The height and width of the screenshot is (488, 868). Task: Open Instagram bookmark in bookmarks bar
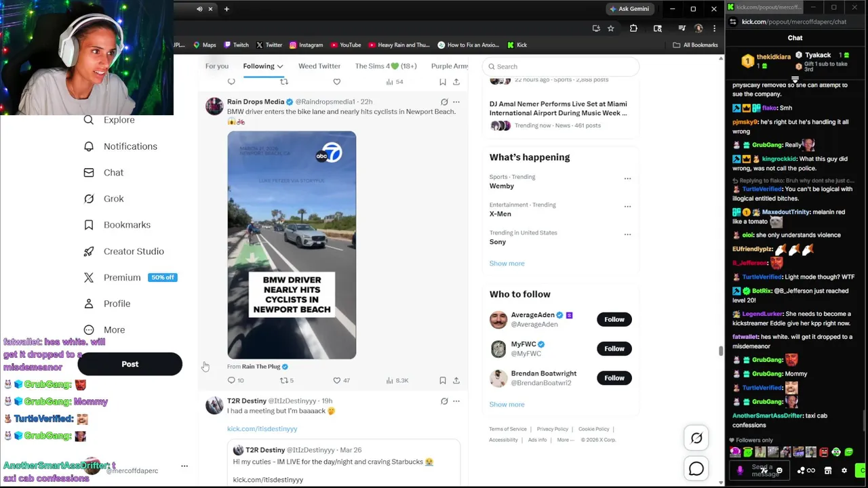point(306,45)
